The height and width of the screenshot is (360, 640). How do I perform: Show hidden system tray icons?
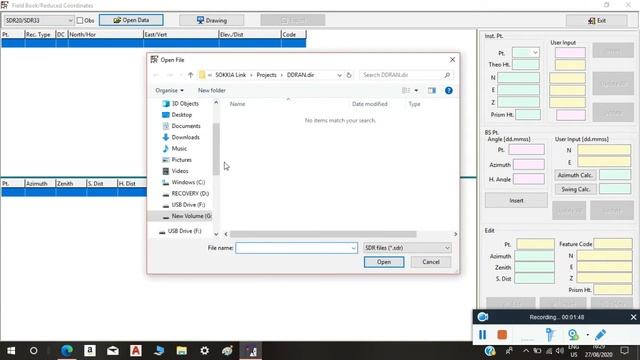526,351
